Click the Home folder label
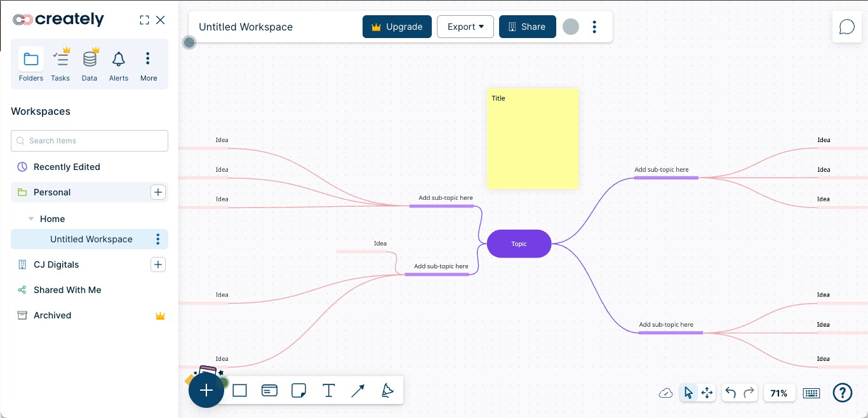 [52, 219]
